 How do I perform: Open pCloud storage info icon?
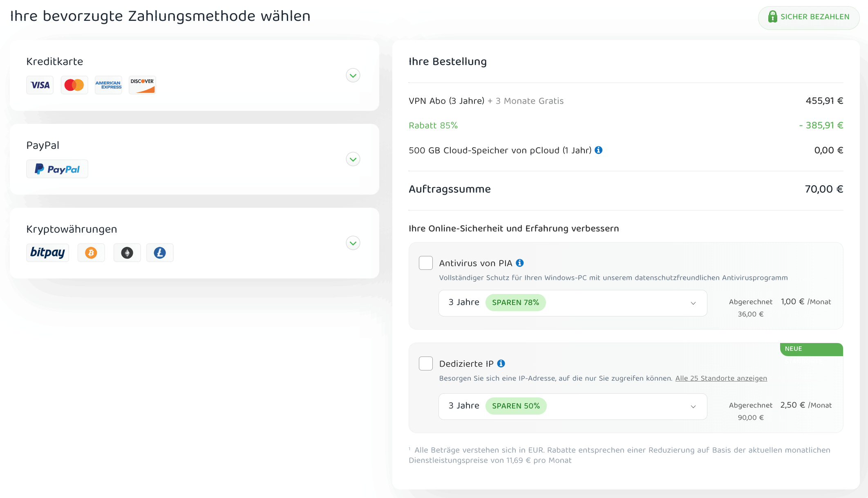pyautogui.click(x=599, y=150)
